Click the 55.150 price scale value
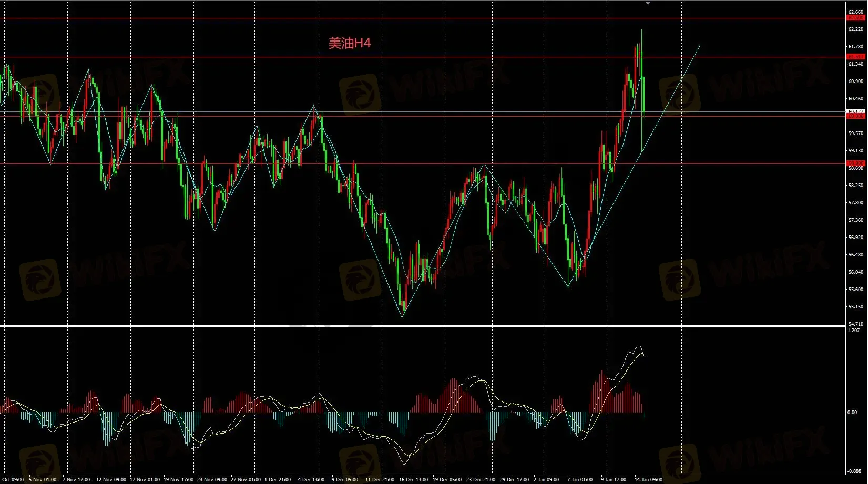Image resolution: width=868 pixels, height=484 pixels. pos(856,307)
